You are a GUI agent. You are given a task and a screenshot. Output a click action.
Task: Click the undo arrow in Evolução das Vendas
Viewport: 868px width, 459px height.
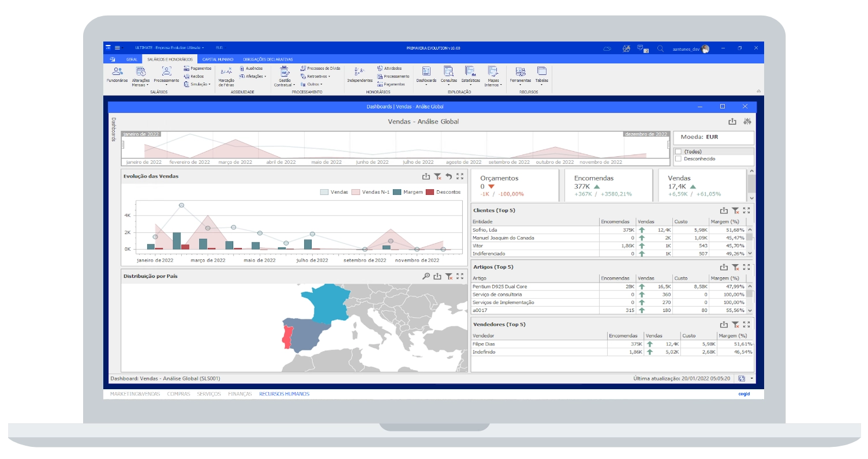coord(448,176)
